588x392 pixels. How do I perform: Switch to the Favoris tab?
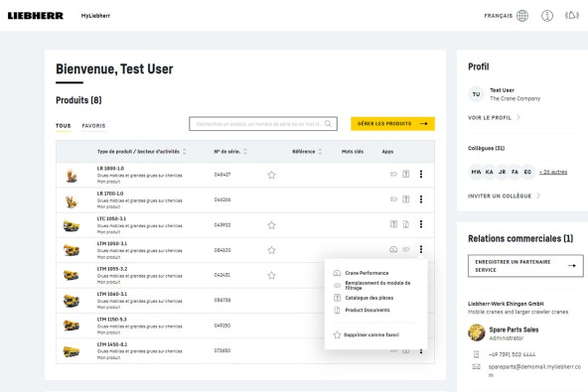click(93, 126)
